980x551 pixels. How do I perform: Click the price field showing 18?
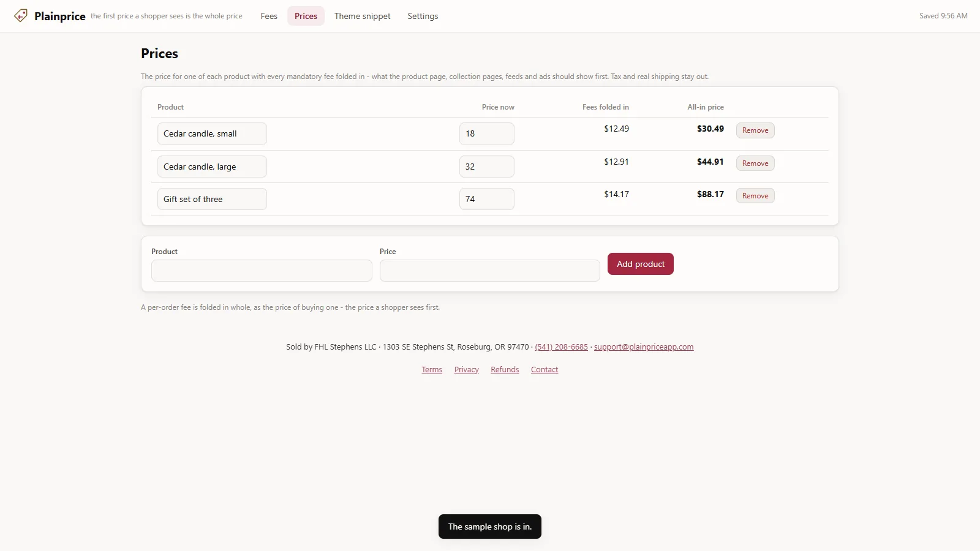click(487, 133)
